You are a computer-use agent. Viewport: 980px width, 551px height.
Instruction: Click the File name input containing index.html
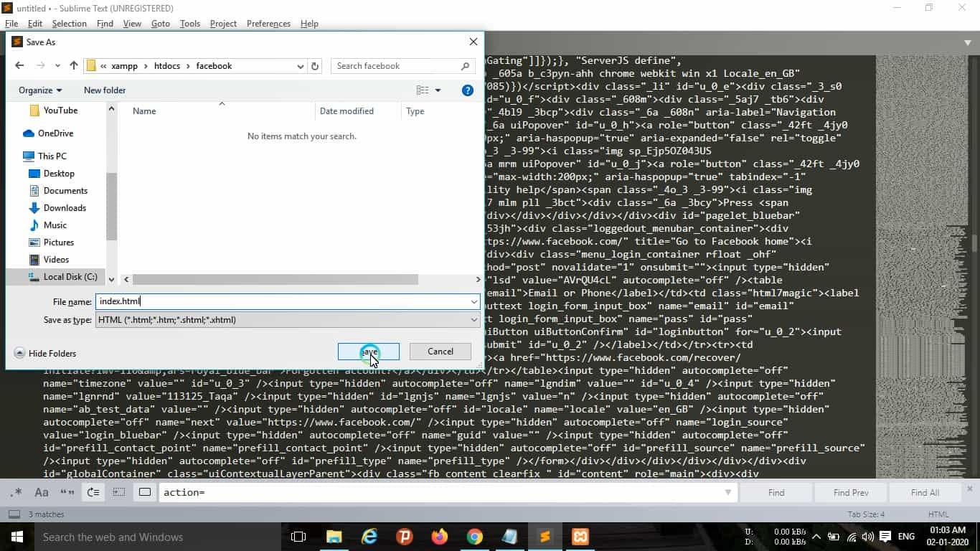(x=281, y=302)
